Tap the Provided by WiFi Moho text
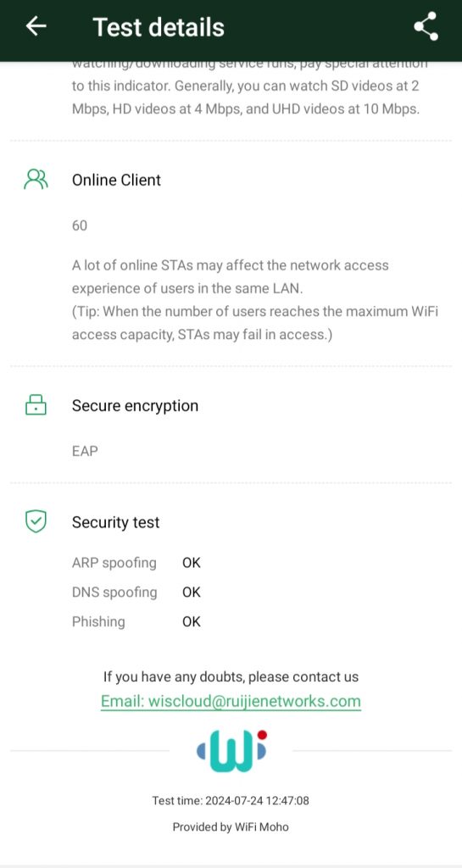462x868 pixels. point(231,827)
